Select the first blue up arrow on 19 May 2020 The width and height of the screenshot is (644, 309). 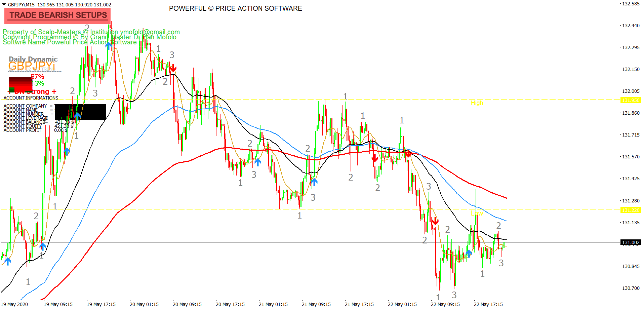coord(7,261)
